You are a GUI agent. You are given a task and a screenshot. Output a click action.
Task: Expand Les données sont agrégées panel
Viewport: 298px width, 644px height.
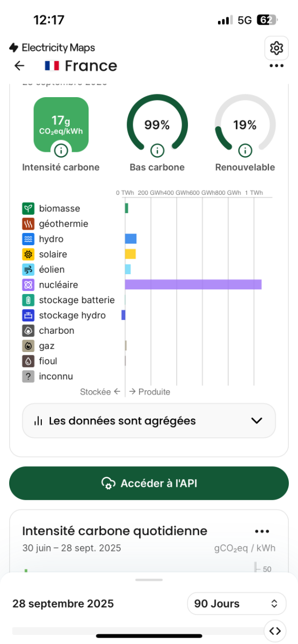149,421
